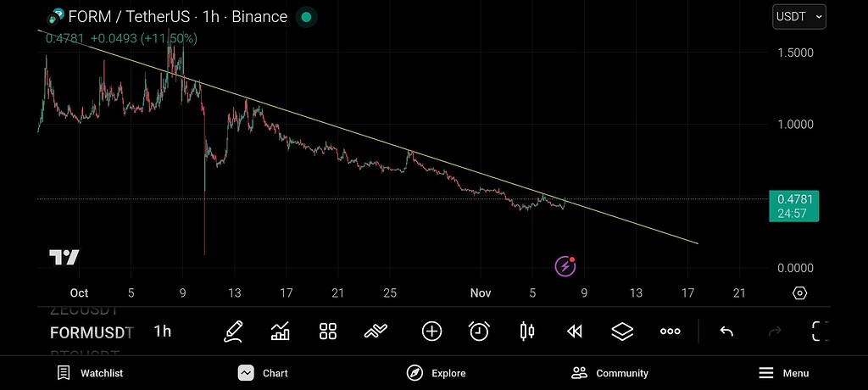Open the Menu tab

click(x=782, y=373)
